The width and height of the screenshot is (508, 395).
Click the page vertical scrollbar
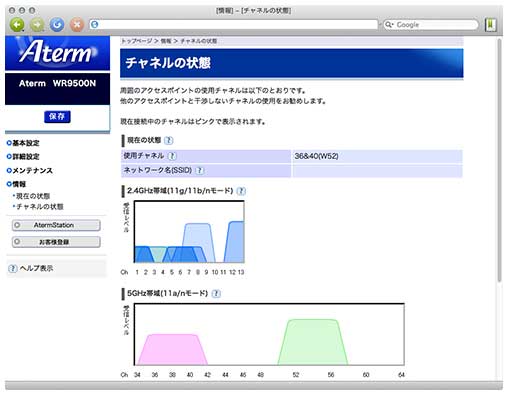[x=499, y=160]
